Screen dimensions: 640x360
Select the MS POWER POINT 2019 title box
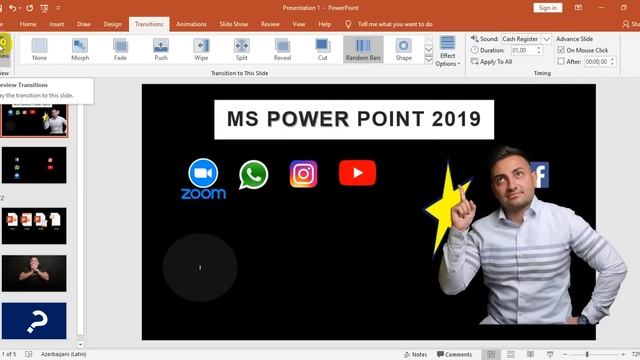point(354,120)
